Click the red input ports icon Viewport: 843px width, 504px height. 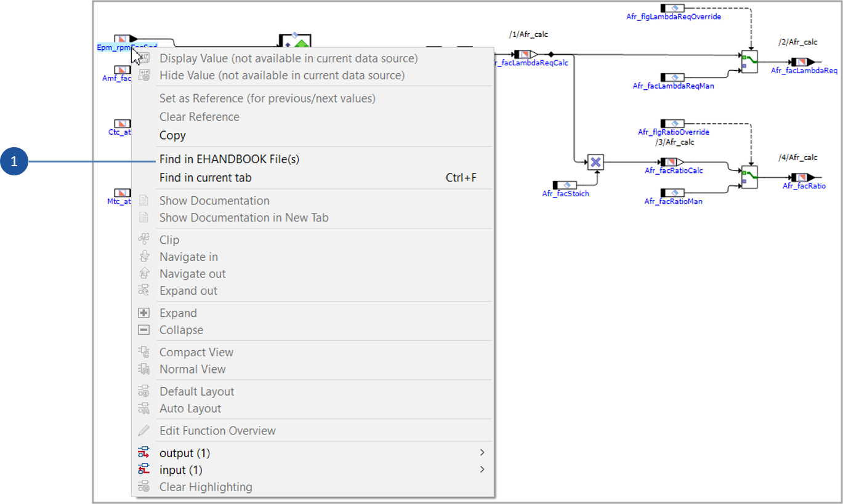pyautogui.click(x=144, y=470)
